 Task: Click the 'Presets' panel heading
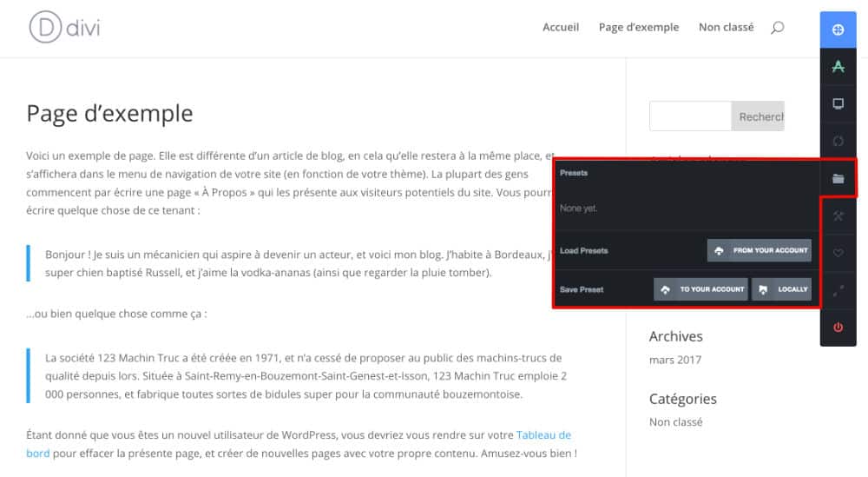(x=574, y=173)
